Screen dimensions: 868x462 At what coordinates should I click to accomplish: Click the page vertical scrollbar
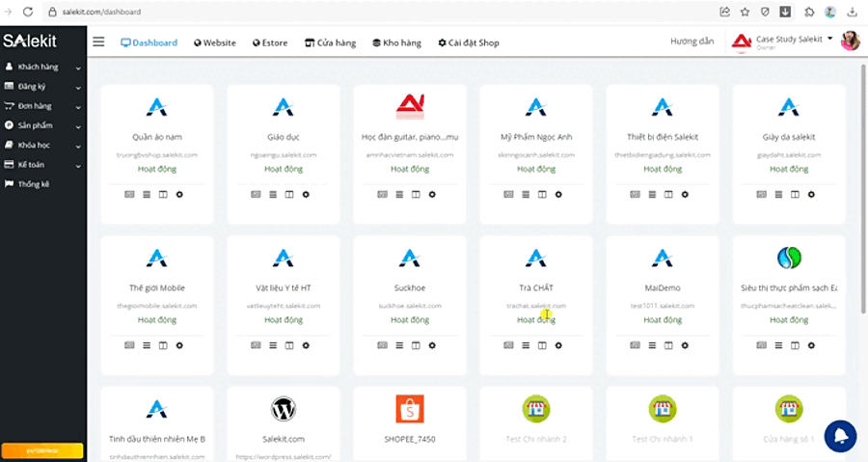864,189
